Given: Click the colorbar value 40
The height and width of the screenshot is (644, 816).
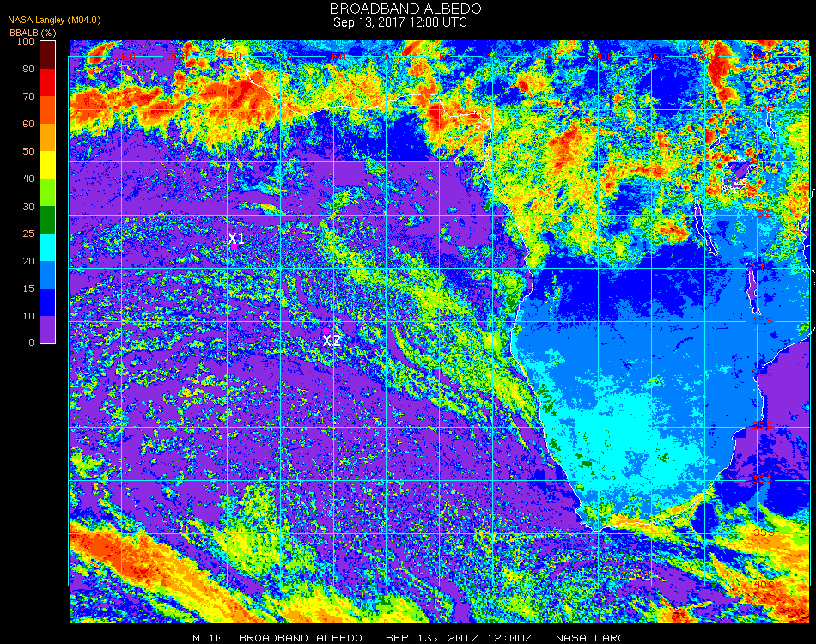Looking at the screenshot, I should tap(28, 179).
